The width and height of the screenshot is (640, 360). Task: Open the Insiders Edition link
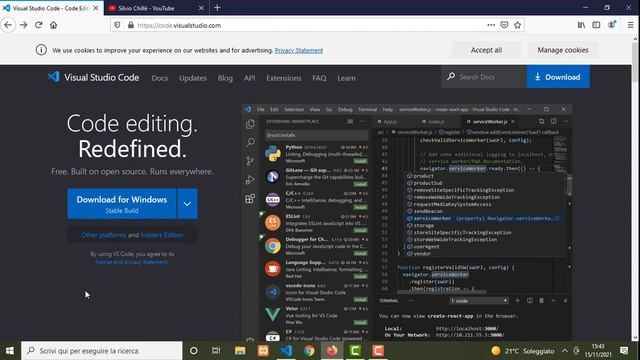click(162, 235)
